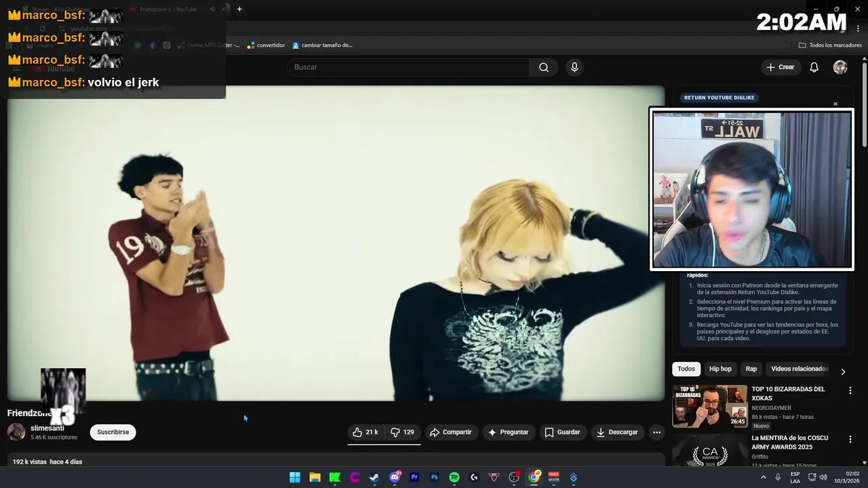Open Adobe Photoshop from the taskbar
The width and height of the screenshot is (868, 488).
click(x=434, y=477)
